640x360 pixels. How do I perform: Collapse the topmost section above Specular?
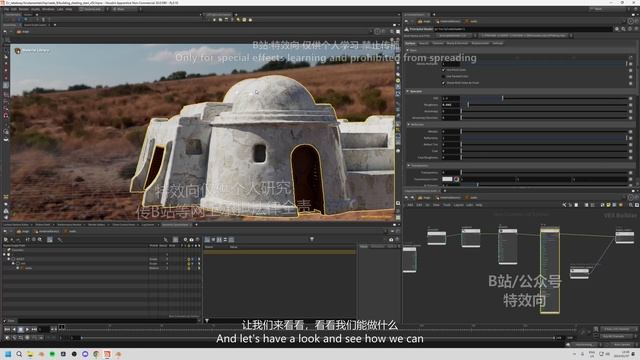(x=407, y=50)
